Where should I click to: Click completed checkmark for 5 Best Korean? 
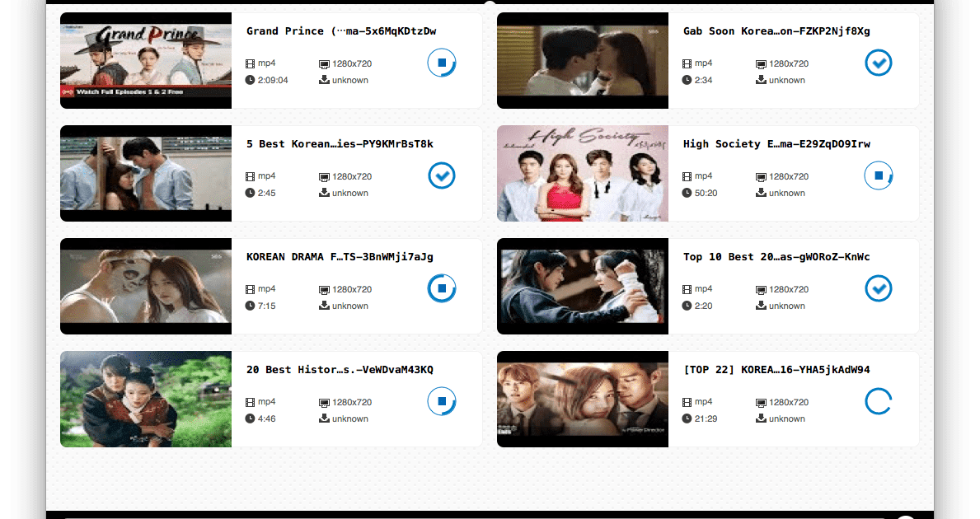click(x=442, y=175)
